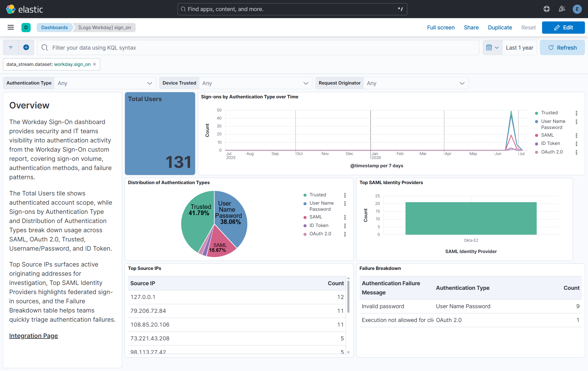
Task: Toggle ID Token series in line chart legend
Action: click(550, 143)
